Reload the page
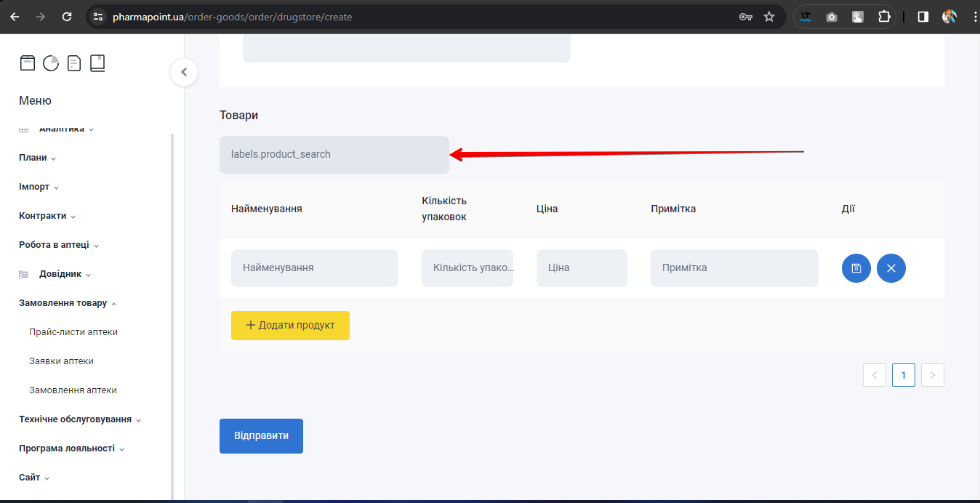This screenshot has width=980, height=503. click(67, 17)
